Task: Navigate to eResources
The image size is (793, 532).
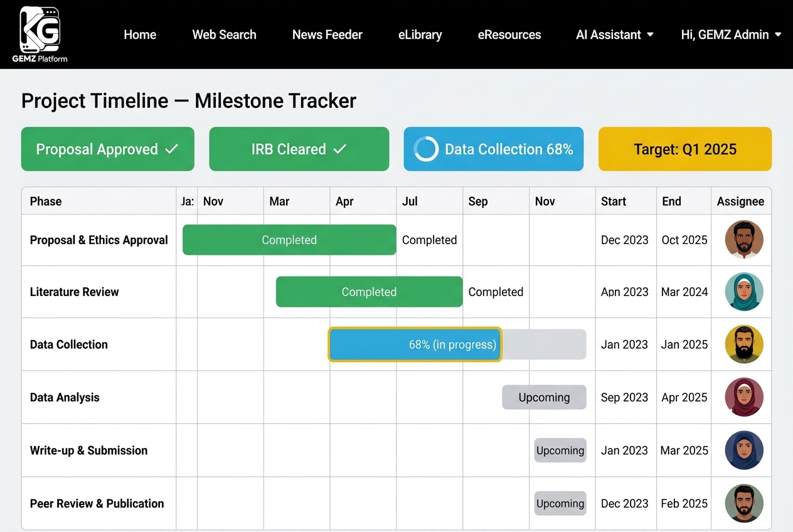Action: click(509, 35)
